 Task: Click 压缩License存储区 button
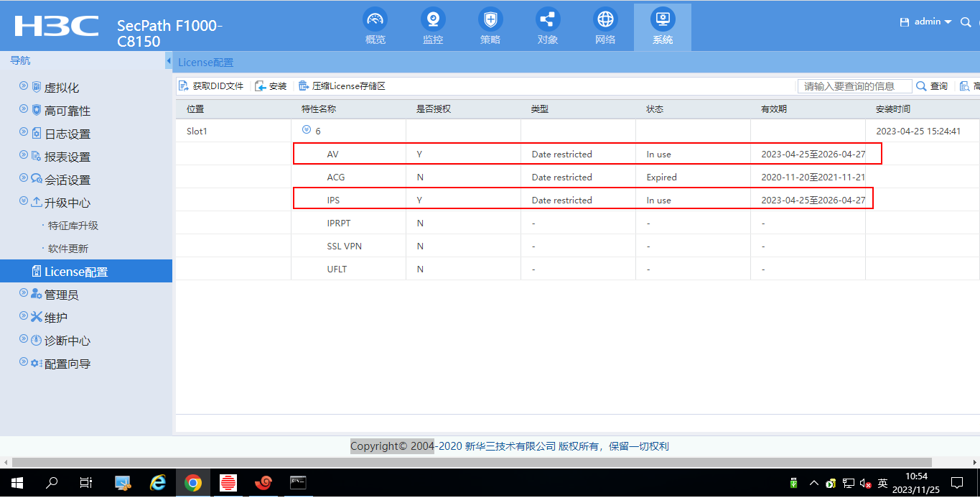click(342, 86)
